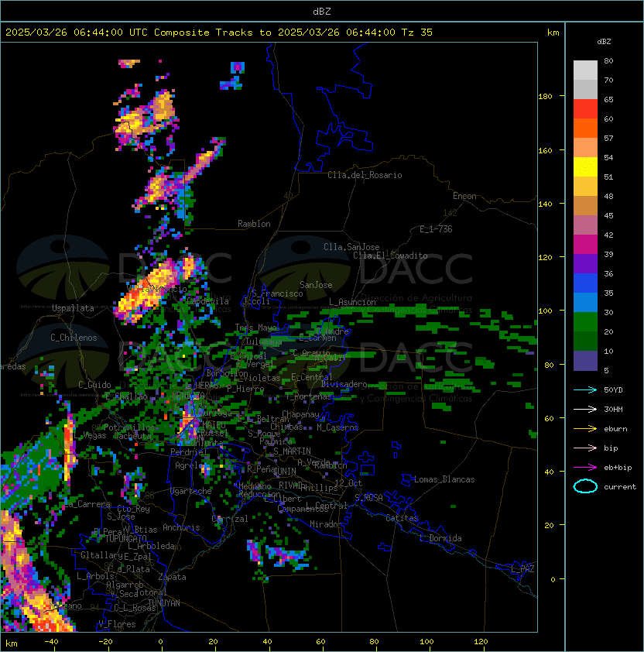Select the 'S_Francisco' map label
The image size is (644, 652).
pyautogui.click(x=277, y=293)
